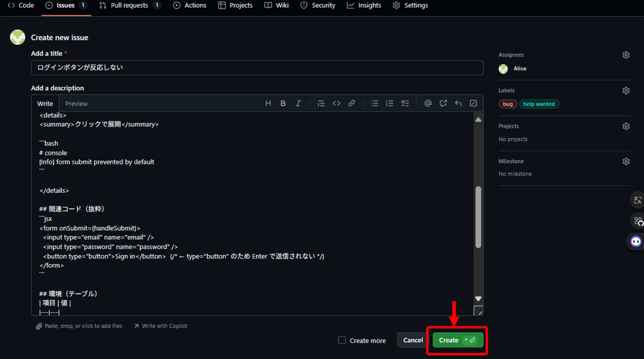Image resolution: width=644 pixels, height=359 pixels.
Task: Insert code formatting from the toolbar
Action: (x=336, y=103)
